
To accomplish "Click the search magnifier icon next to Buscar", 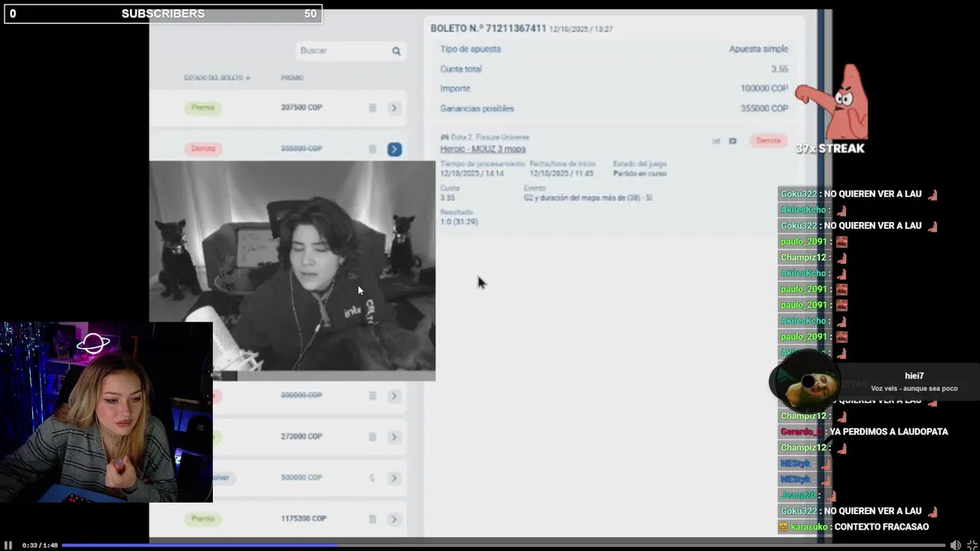I will pos(396,51).
